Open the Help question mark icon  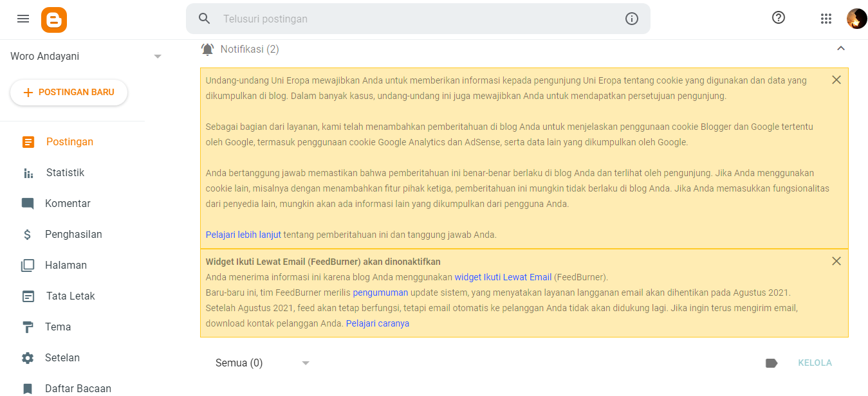pyautogui.click(x=779, y=18)
